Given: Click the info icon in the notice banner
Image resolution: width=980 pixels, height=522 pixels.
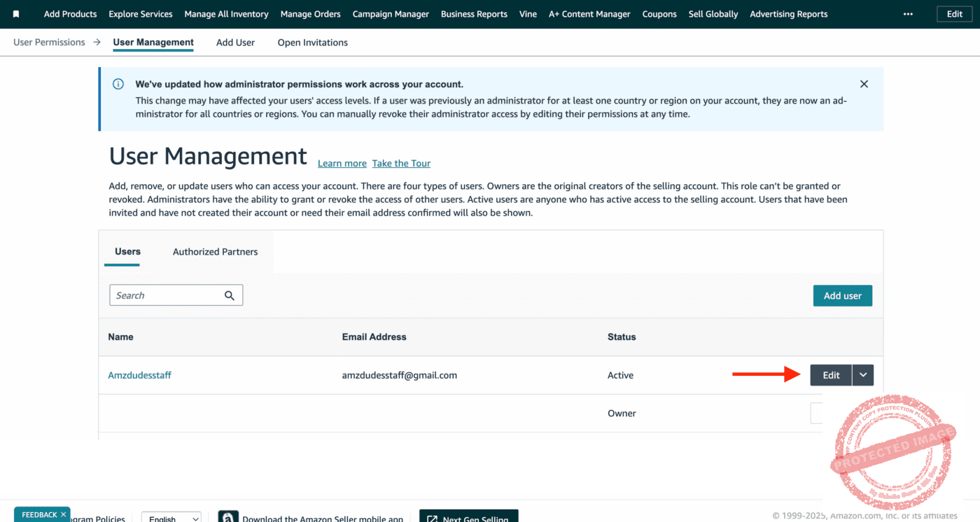Looking at the screenshot, I should pyautogui.click(x=118, y=84).
